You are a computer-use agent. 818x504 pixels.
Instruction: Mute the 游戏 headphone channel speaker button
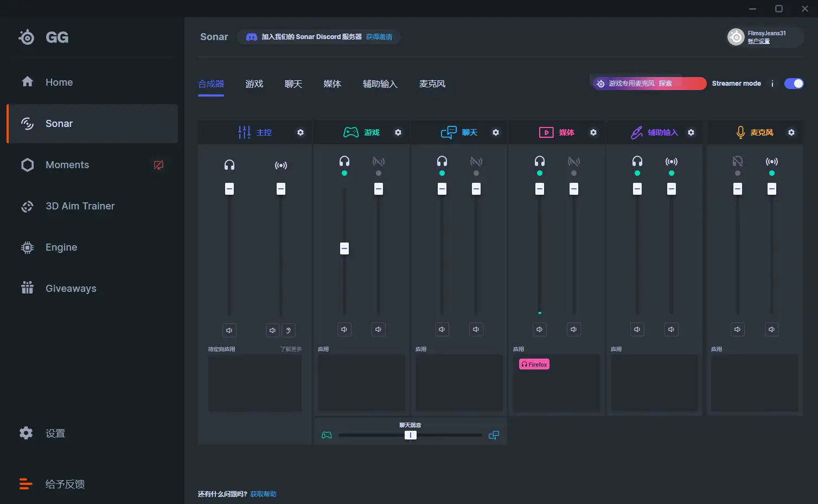tap(344, 329)
